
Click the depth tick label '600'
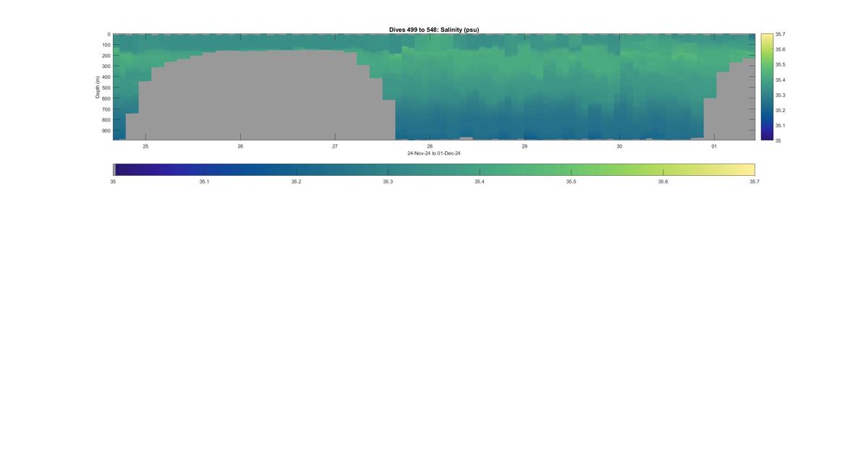tap(106, 99)
